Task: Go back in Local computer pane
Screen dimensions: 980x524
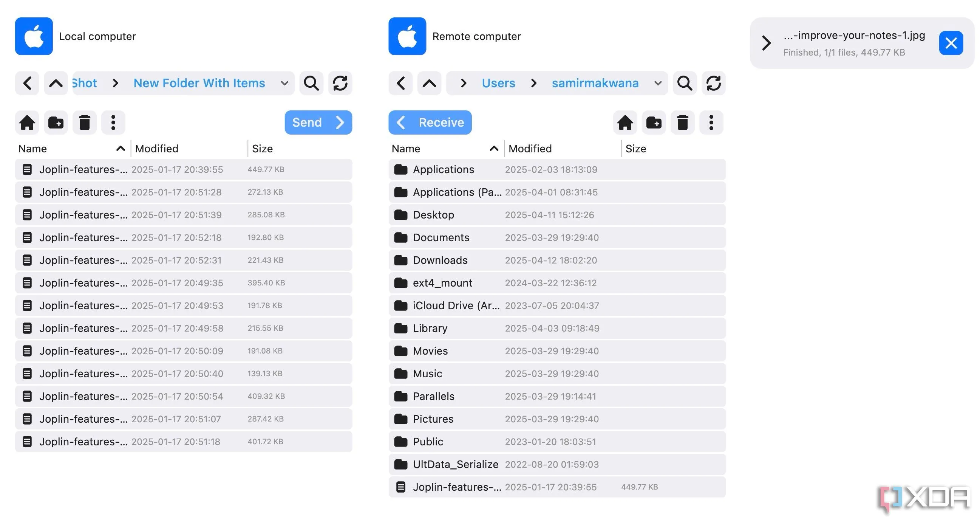Action: click(x=27, y=83)
